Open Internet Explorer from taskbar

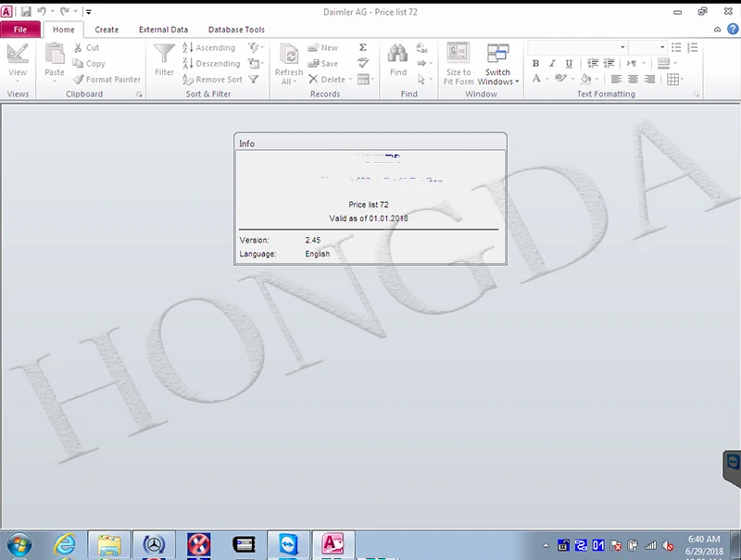(65, 545)
